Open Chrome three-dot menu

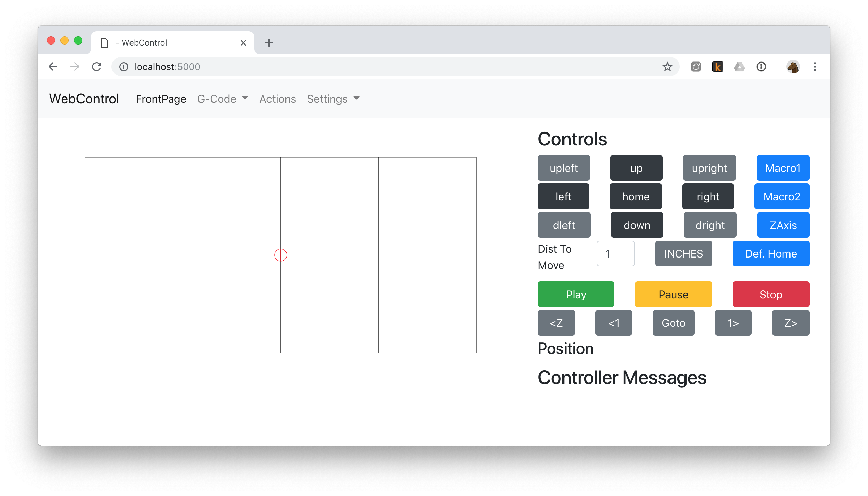pos(815,67)
